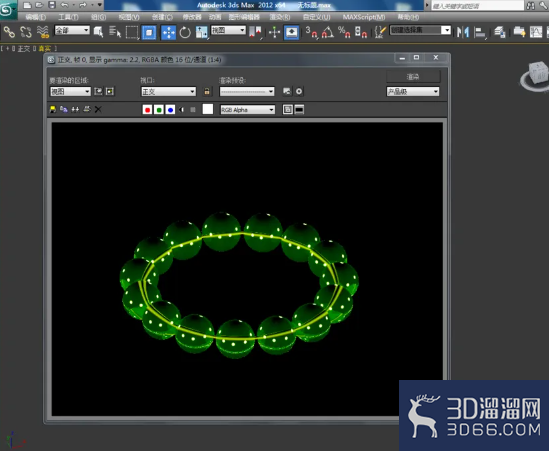This screenshot has height=451, width=549.
Task: Open the 组(G) menu
Action: 99,17
